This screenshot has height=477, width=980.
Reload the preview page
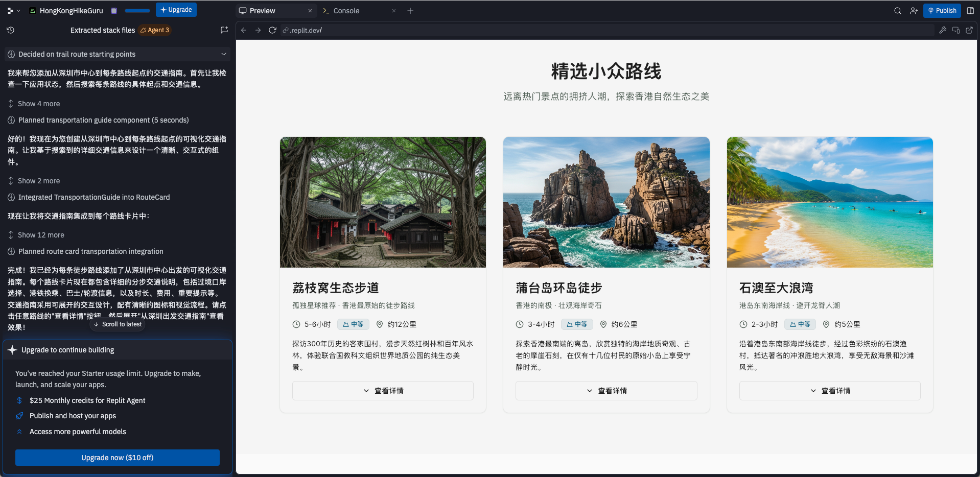coord(272,30)
